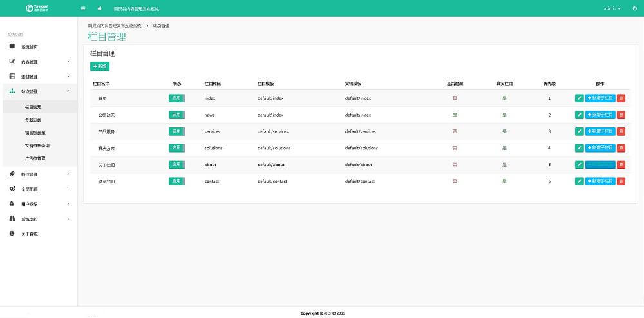Viewport: 644px width, 318px height.
Task: Open the admin user dropdown
Action: 612,8
